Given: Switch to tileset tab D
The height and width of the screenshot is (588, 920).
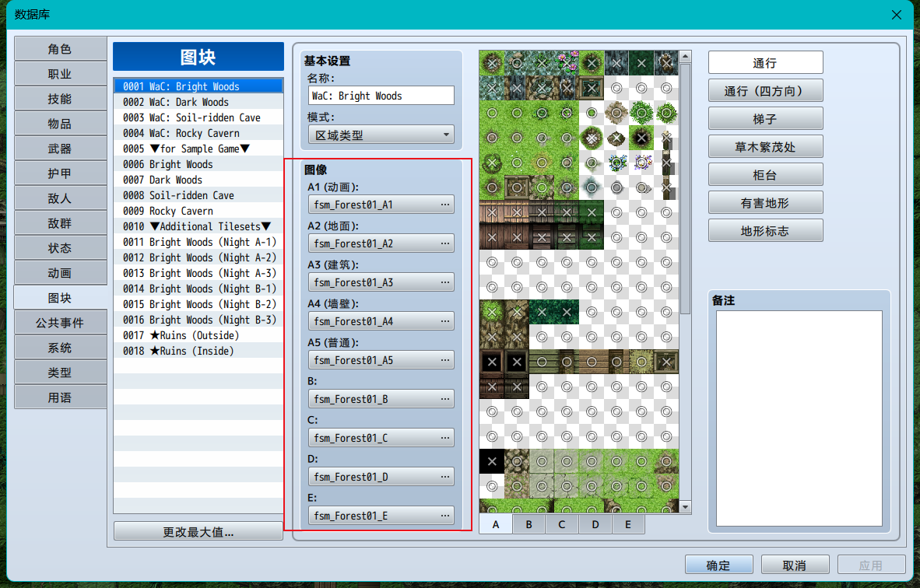Looking at the screenshot, I should click(595, 524).
